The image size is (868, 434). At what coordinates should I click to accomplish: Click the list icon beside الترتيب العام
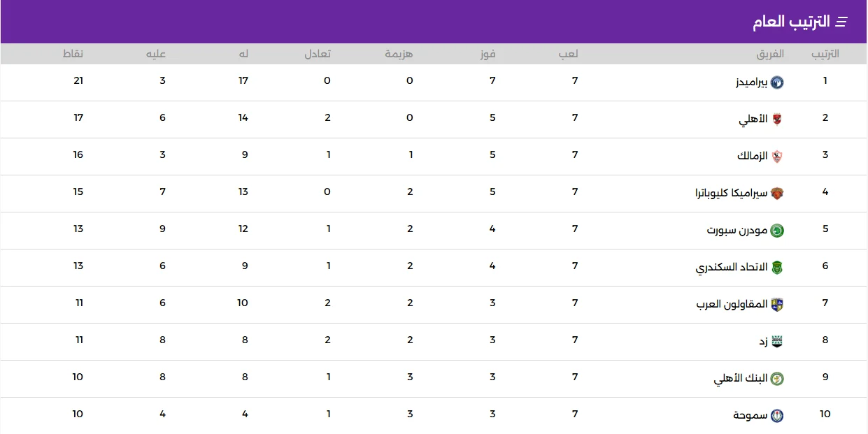click(841, 22)
